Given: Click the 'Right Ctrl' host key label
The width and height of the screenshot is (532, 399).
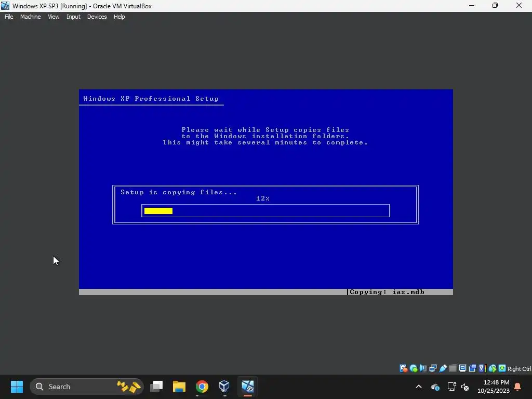Looking at the screenshot, I should tap(519, 369).
